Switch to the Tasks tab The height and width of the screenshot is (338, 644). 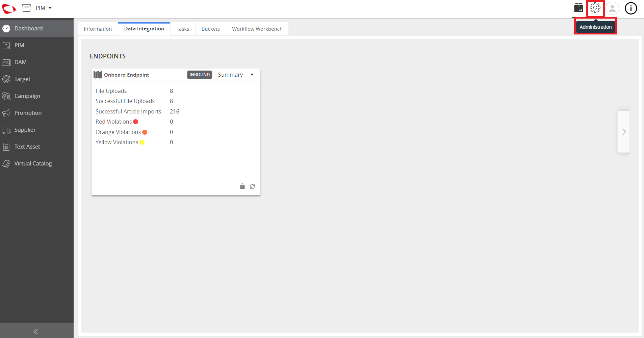point(183,29)
